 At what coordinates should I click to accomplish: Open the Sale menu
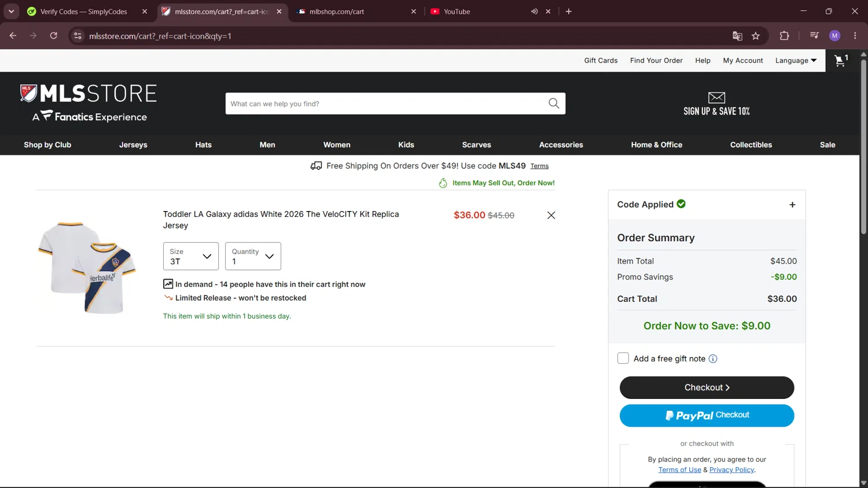[827, 145]
